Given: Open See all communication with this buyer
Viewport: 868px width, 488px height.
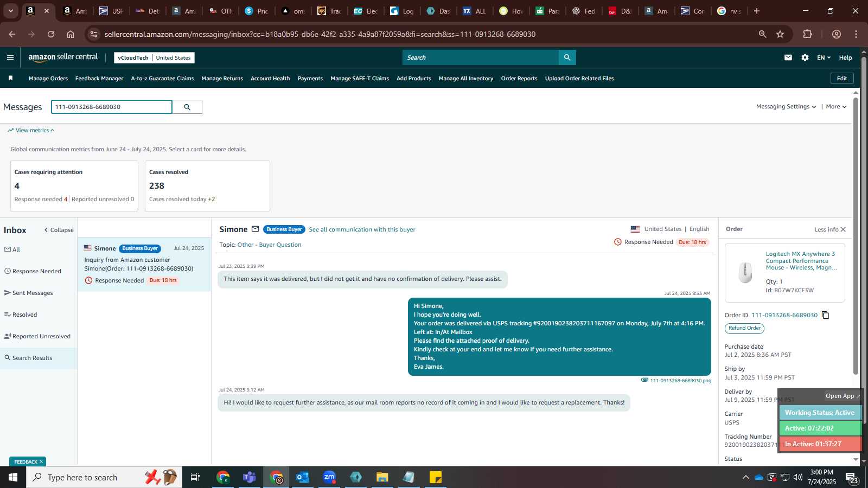Looking at the screenshot, I should [x=362, y=229].
